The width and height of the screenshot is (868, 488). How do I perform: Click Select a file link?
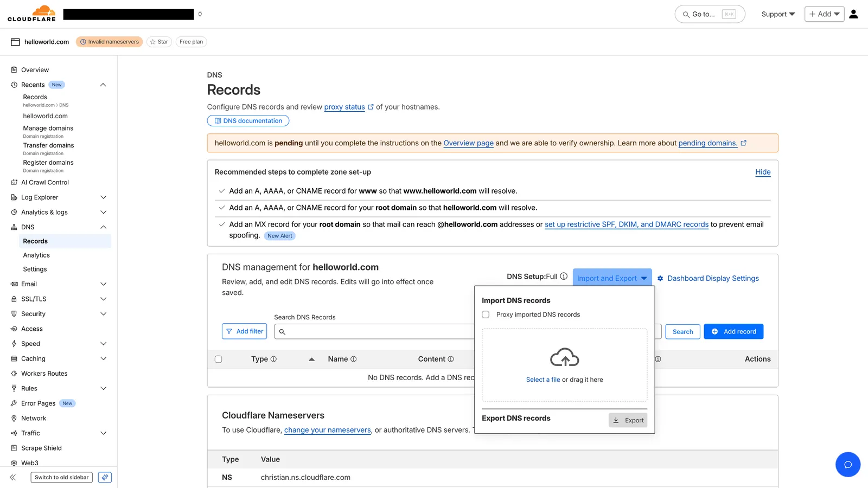(543, 380)
